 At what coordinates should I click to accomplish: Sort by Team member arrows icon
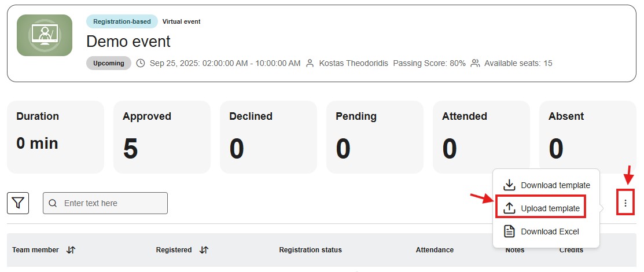(71, 250)
